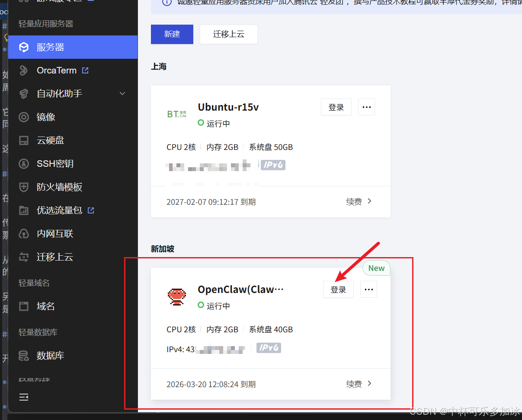Click the IPv6 badge on OpenClaw card
This screenshot has height=420, width=522.
269,347
